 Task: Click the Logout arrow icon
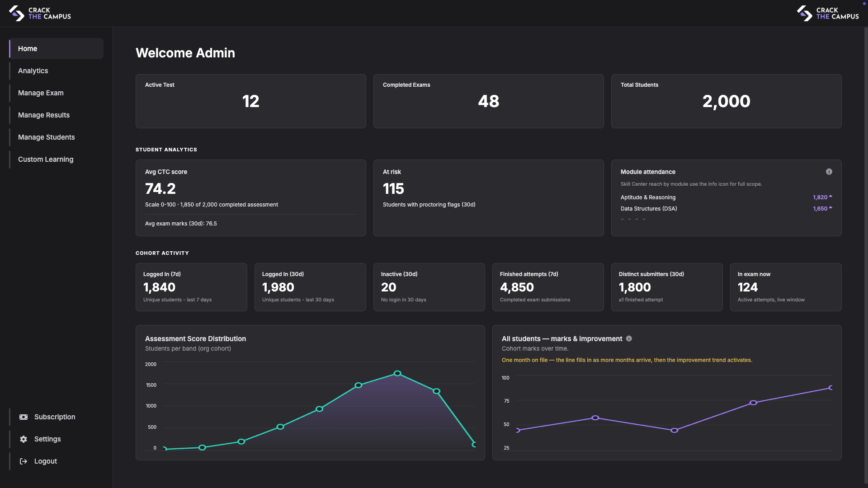tap(23, 461)
